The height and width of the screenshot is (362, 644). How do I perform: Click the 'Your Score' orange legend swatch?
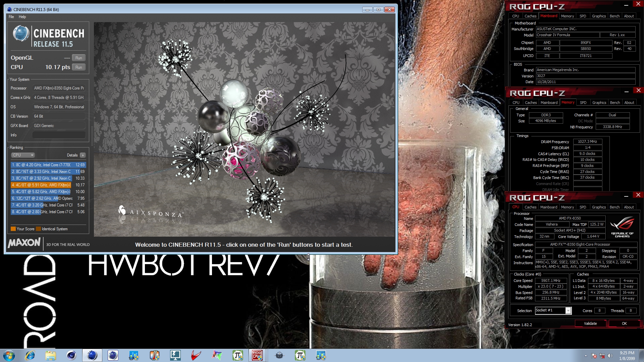(13, 229)
